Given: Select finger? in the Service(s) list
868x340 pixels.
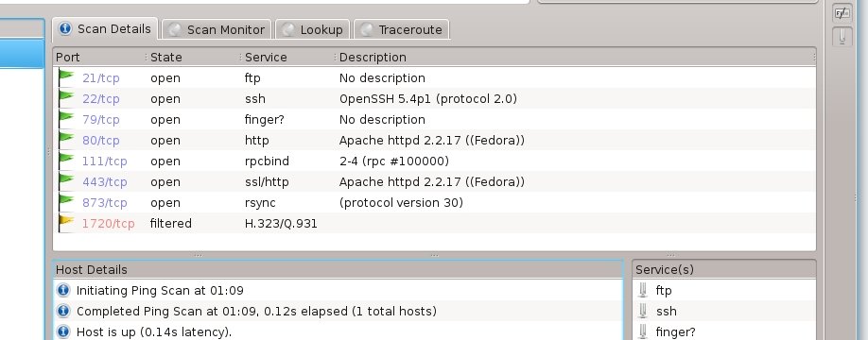Looking at the screenshot, I should (675, 331).
